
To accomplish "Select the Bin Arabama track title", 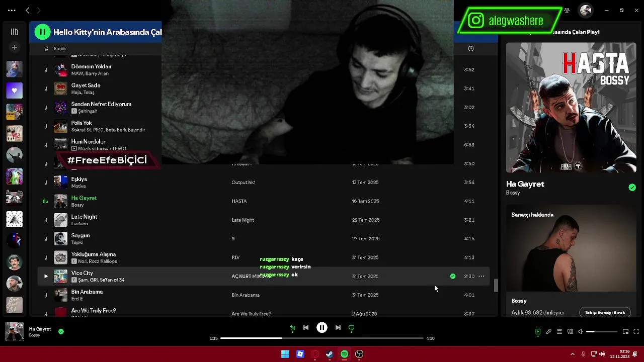I will pyautogui.click(x=87, y=292).
